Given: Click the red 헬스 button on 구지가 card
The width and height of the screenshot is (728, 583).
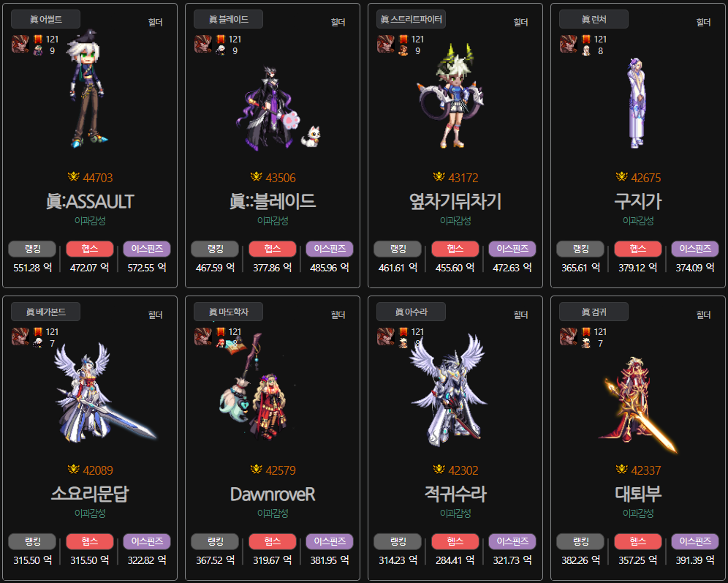Looking at the screenshot, I should [638, 249].
